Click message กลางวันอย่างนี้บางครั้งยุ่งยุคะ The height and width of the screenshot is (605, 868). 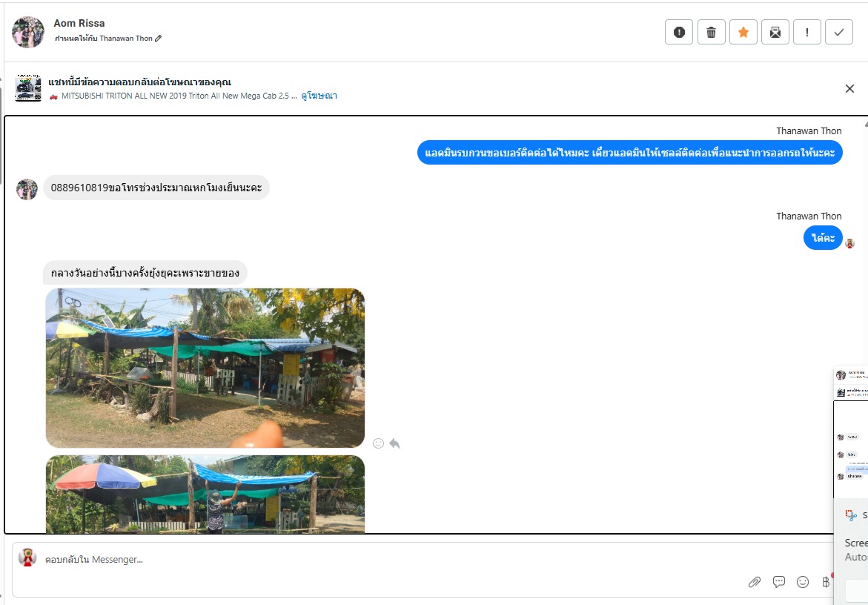(x=145, y=273)
